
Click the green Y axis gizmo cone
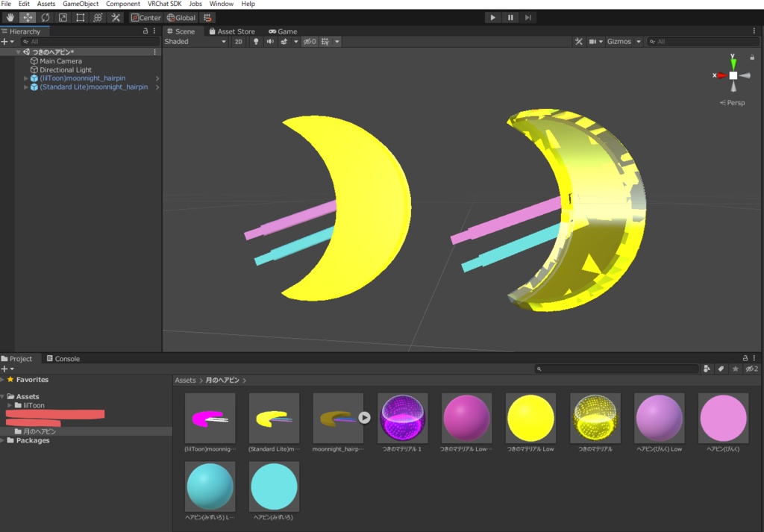733,63
